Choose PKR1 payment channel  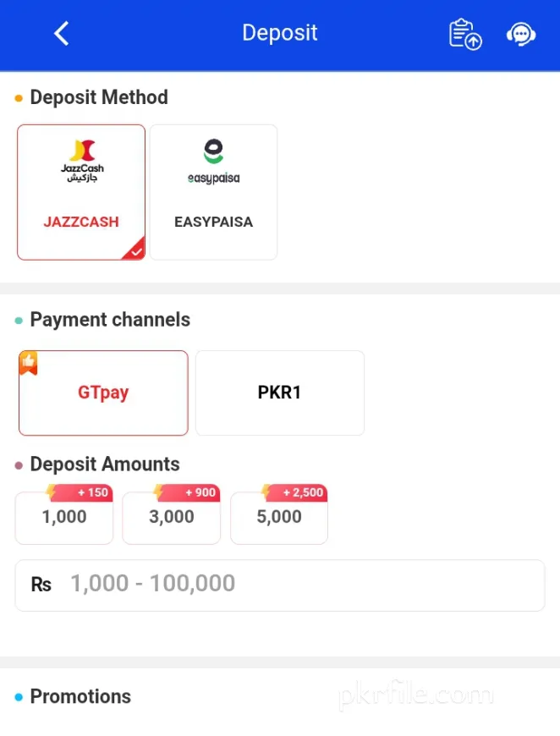click(280, 393)
